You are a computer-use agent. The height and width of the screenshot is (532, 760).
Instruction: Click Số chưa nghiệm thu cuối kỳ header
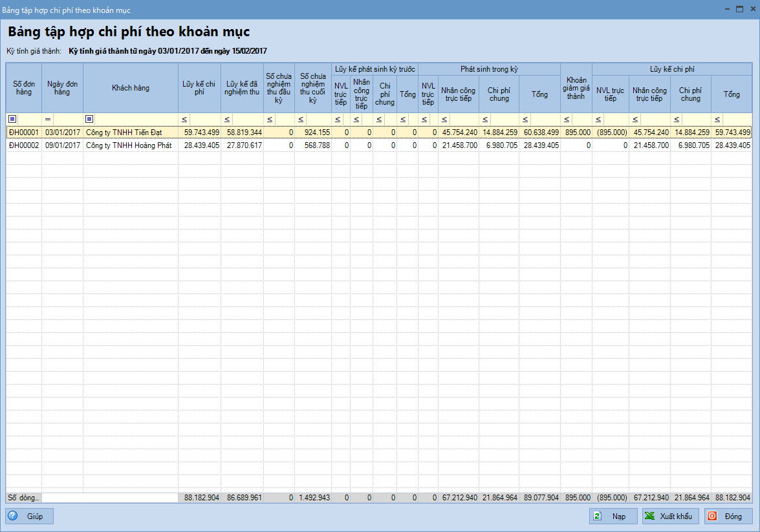coord(312,88)
